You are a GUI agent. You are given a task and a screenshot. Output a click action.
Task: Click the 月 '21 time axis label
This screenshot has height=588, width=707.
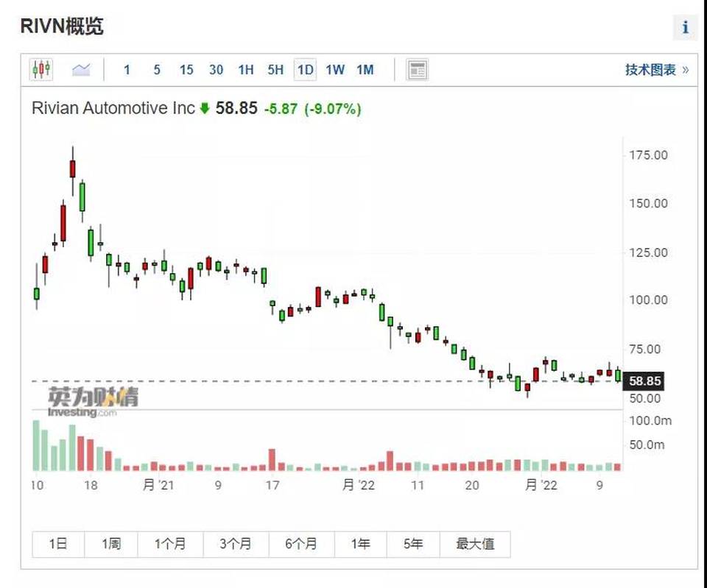click(158, 485)
